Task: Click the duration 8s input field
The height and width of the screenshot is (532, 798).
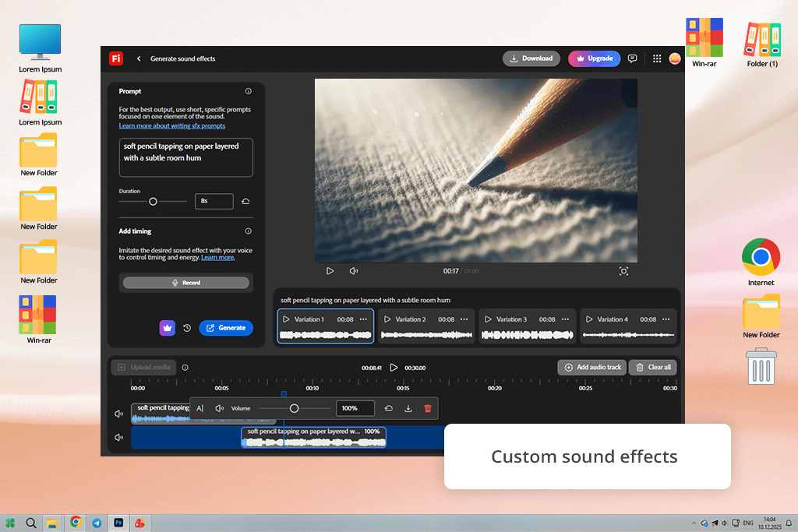Action: (214, 202)
